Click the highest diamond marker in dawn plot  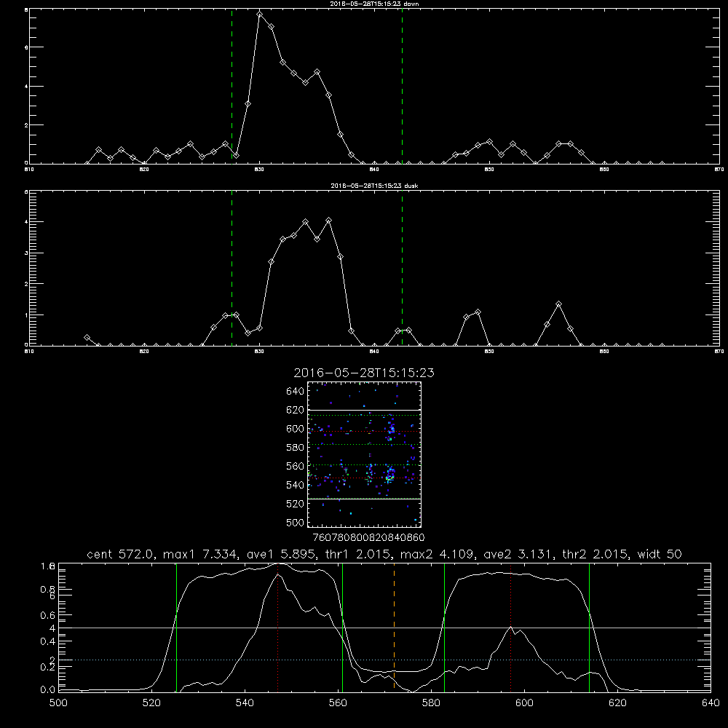tap(260, 15)
